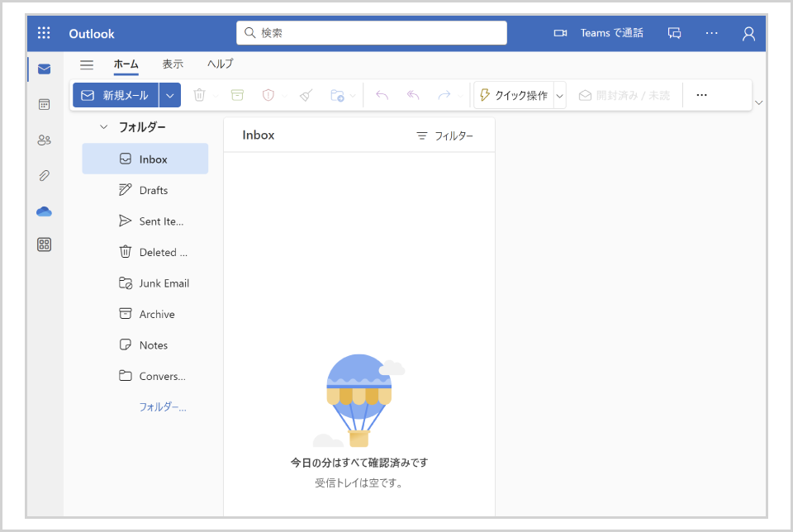Collapse the フォルダー section chevron

pos(103,127)
